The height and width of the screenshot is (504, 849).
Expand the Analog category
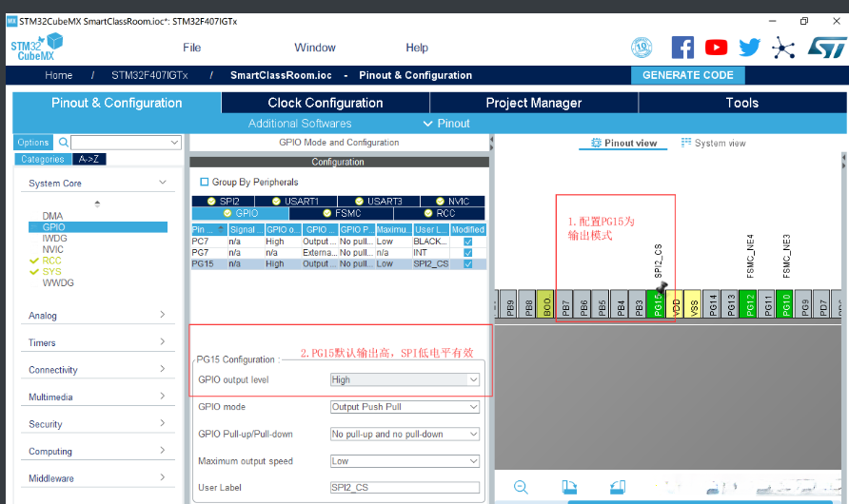[163, 314]
